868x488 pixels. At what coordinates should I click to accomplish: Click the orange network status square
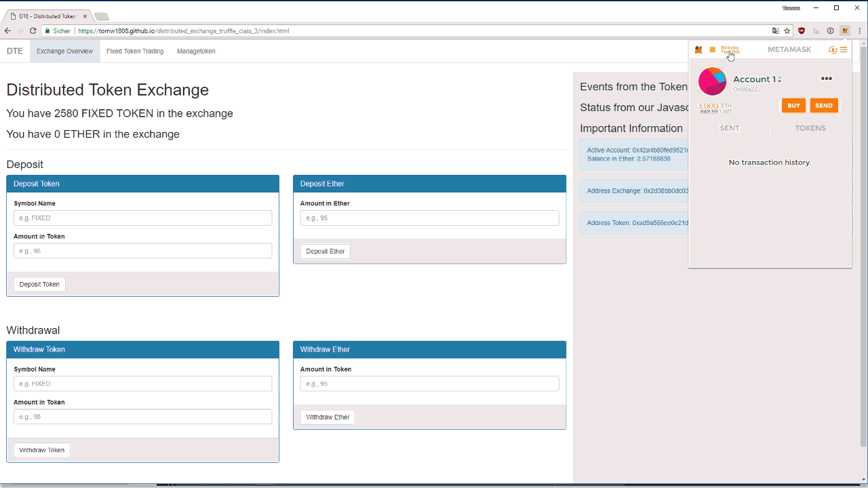713,49
